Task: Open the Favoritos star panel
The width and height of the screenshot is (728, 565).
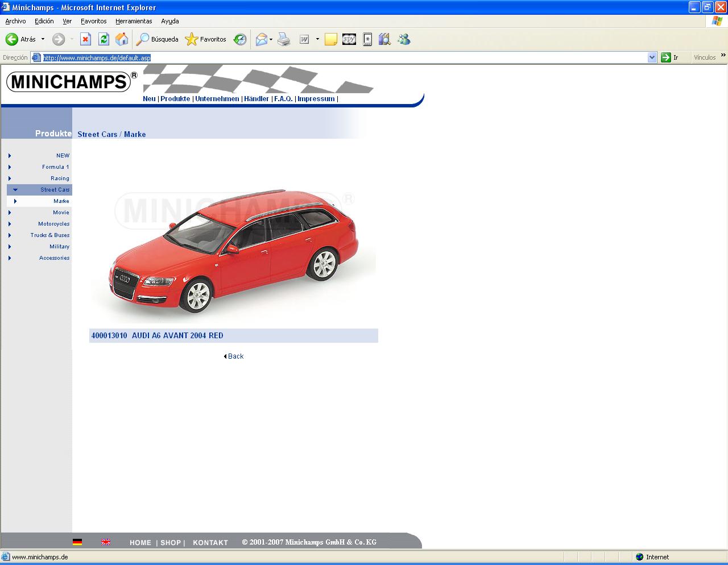Action: coord(205,39)
